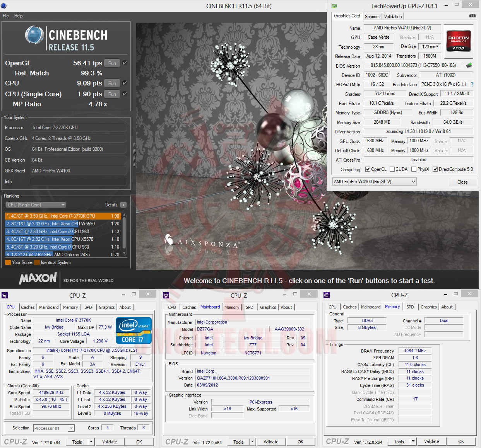Open the AMD FirePro W4100 GPU selector dropdown
The width and height of the screenshot is (481, 448).
pos(374,182)
